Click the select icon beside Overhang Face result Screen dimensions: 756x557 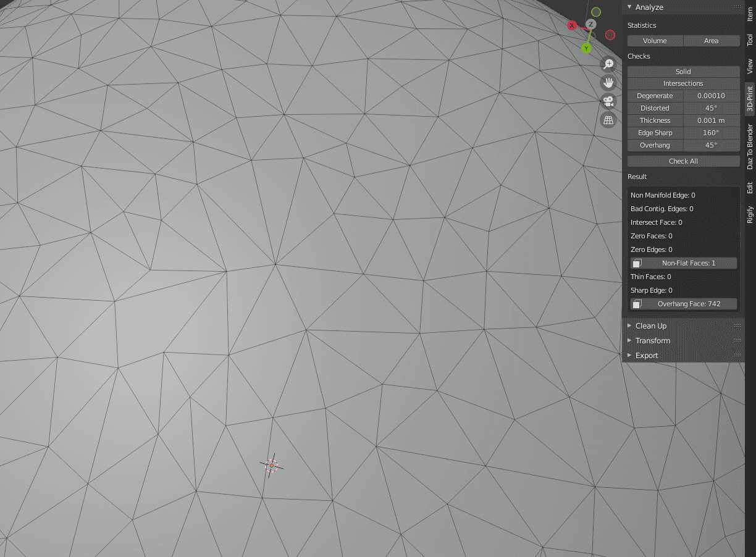coord(636,303)
